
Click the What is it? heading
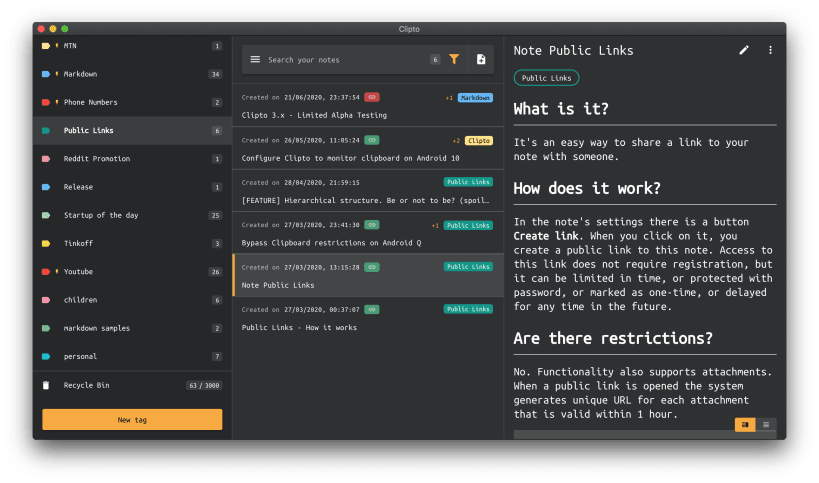tap(561, 109)
